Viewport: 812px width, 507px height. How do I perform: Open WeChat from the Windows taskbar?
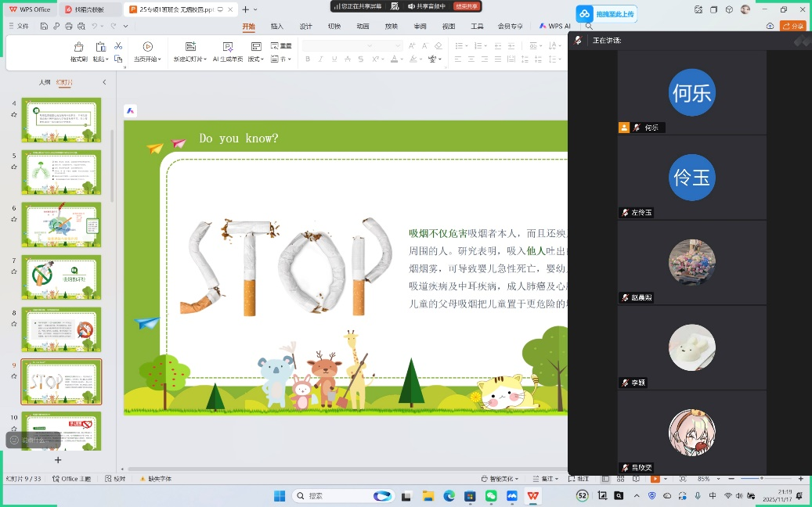click(x=491, y=496)
